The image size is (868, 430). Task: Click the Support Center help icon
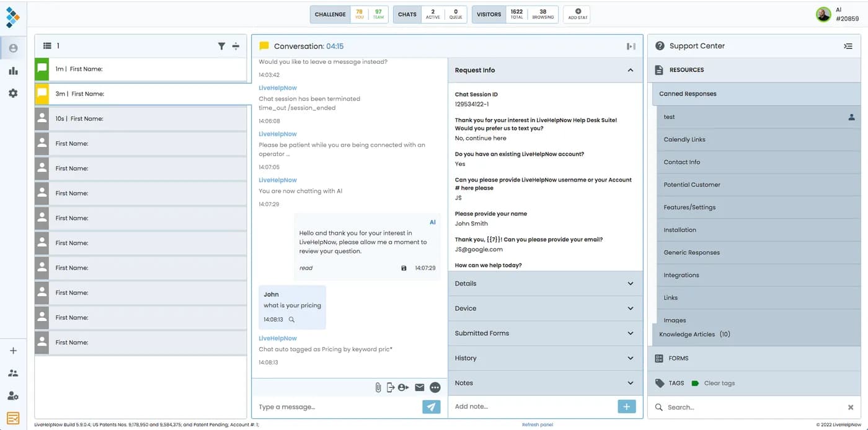(x=660, y=46)
